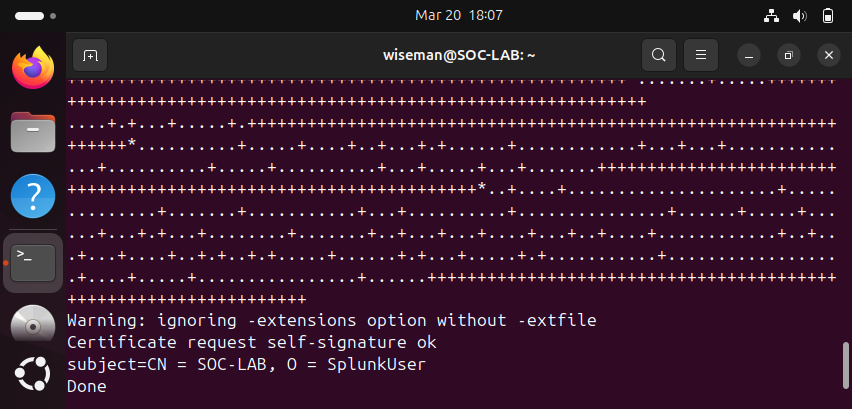Viewport: 852px width, 409px height.
Task: Open a new terminal tab
Action: point(89,55)
